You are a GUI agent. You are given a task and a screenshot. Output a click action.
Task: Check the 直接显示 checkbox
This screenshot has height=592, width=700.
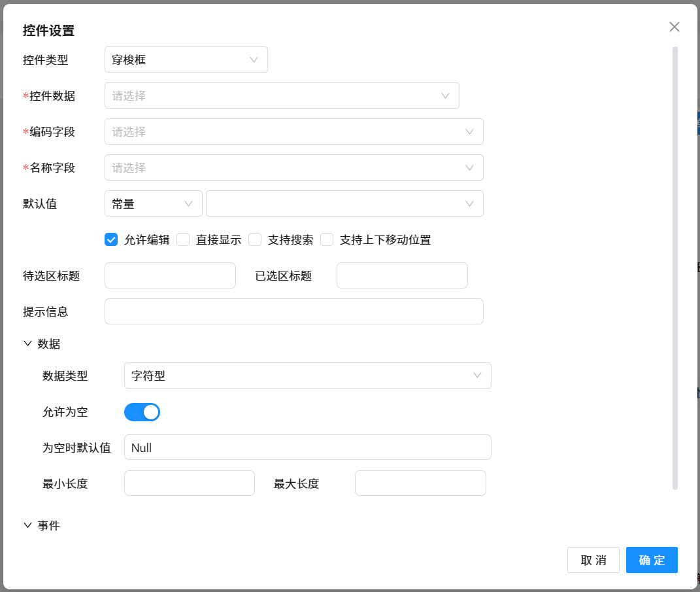183,240
